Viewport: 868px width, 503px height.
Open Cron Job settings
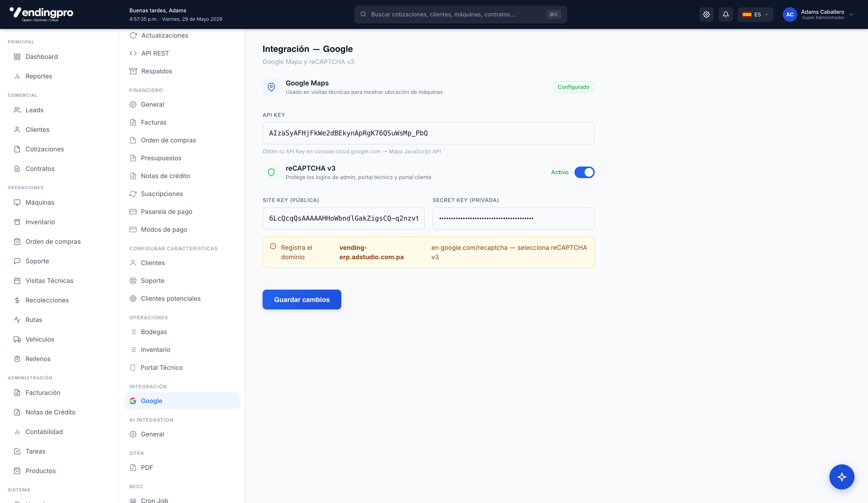(154, 500)
